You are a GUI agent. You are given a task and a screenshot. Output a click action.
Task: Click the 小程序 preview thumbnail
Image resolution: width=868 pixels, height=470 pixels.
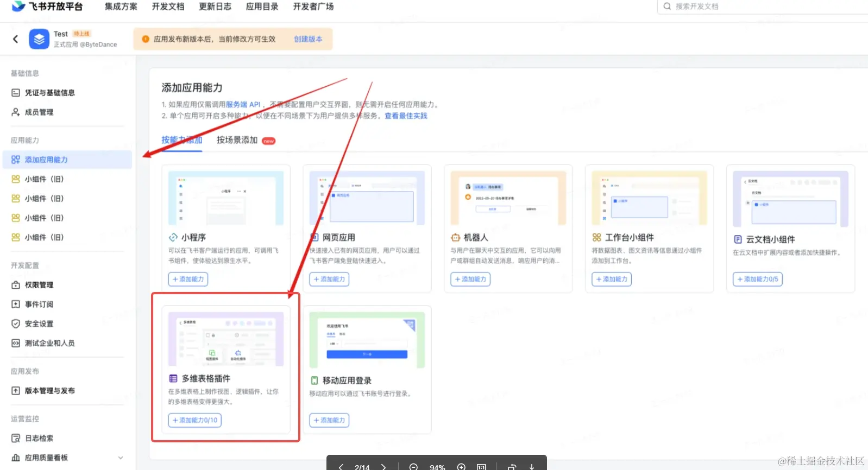(x=226, y=198)
